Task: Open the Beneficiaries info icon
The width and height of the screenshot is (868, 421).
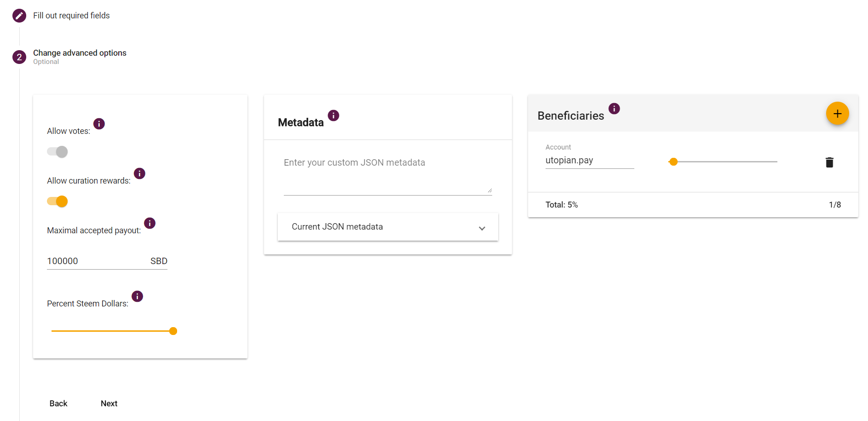Action: click(614, 109)
